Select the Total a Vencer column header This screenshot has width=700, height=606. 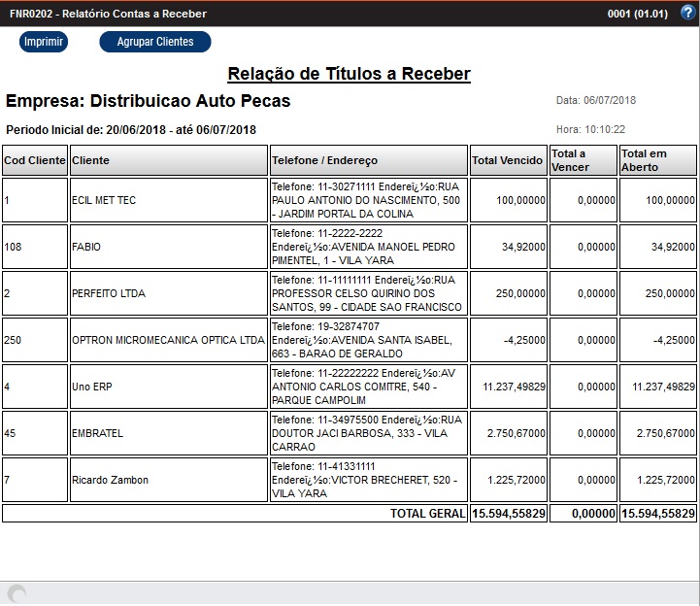583,160
